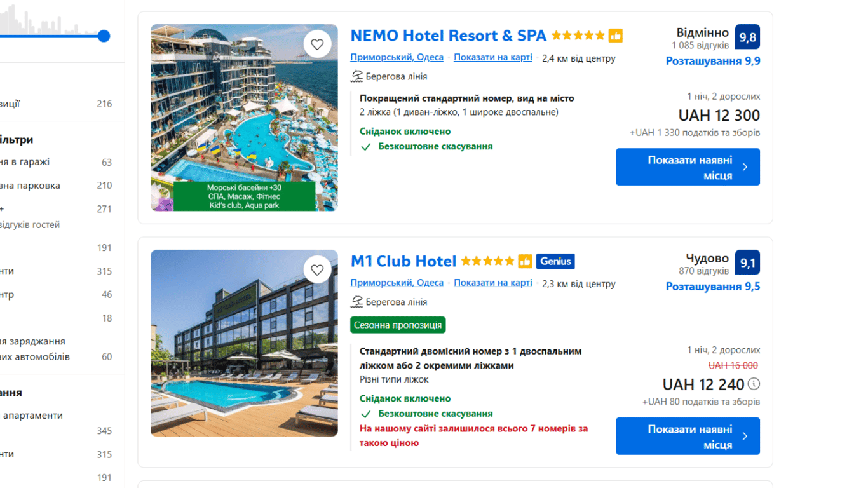
Task: Open the M1 Club Hotel title link
Action: (x=403, y=261)
